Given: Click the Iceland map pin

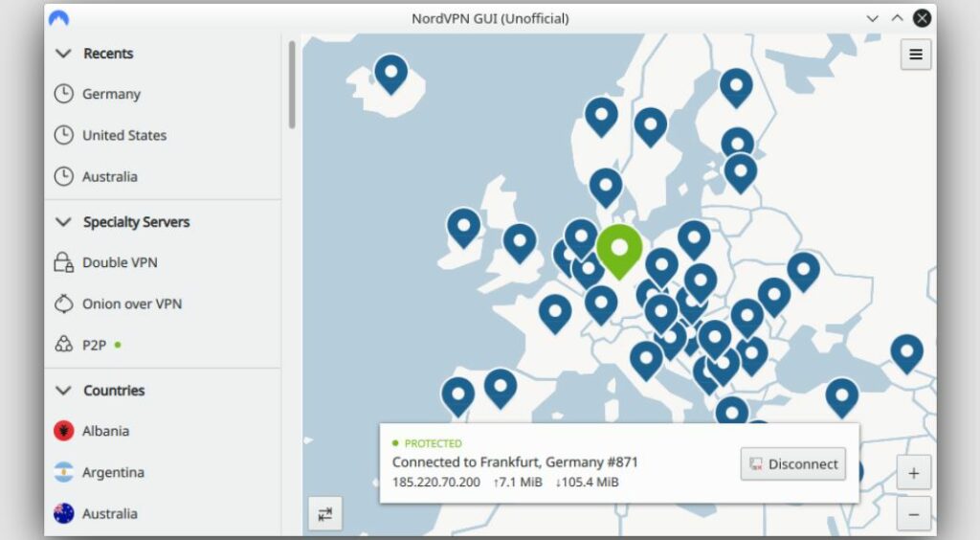Looking at the screenshot, I should click(x=391, y=75).
